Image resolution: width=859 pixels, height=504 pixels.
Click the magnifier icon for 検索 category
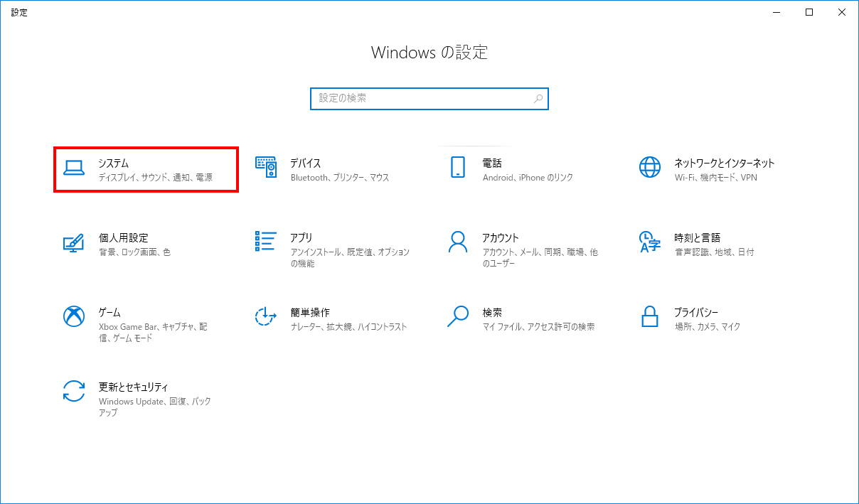(458, 316)
